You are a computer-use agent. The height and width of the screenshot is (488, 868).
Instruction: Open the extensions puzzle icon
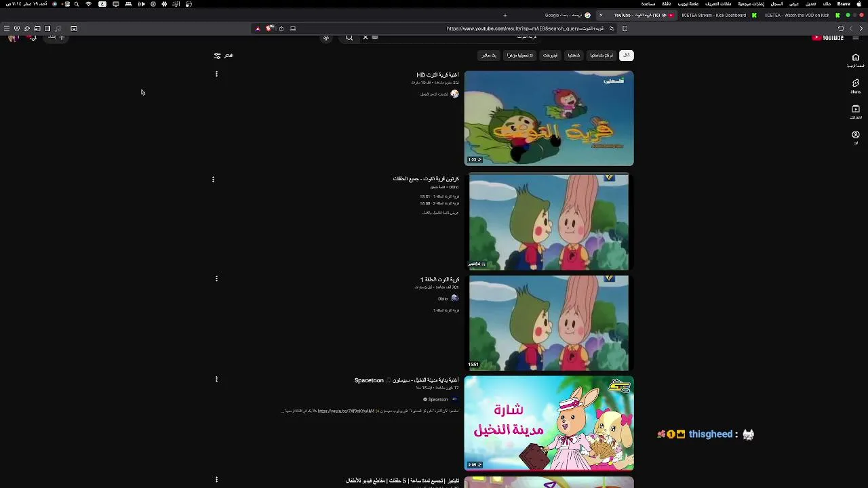(27, 28)
